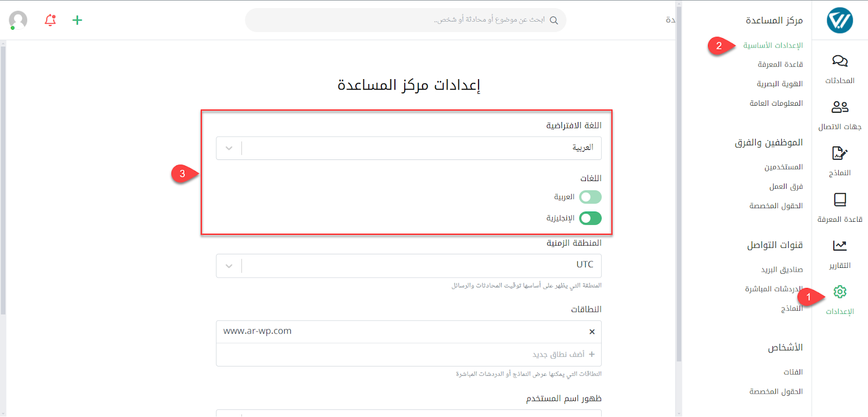Focus the search field for topics or conversations
Viewport: 868px width, 417px height.
click(x=406, y=20)
